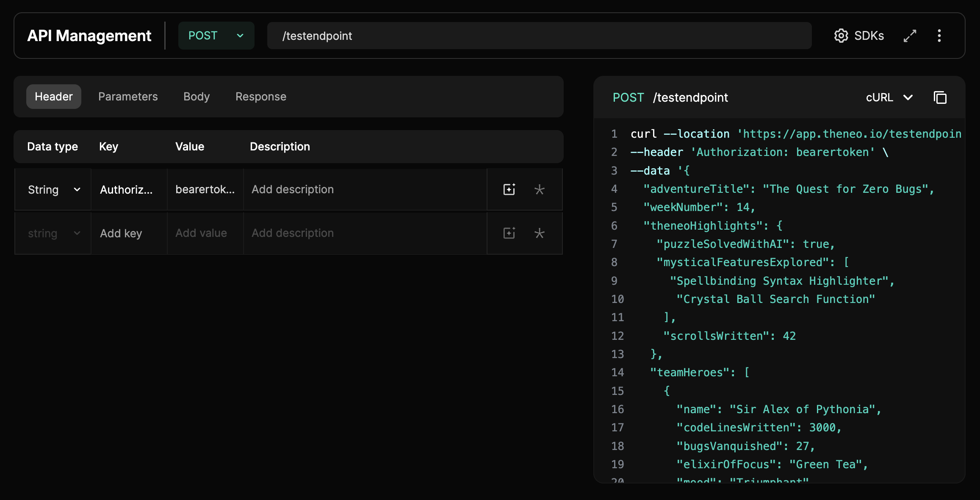Add description for the Authorization header
Viewport: 980px width, 500px height.
pyautogui.click(x=365, y=189)
